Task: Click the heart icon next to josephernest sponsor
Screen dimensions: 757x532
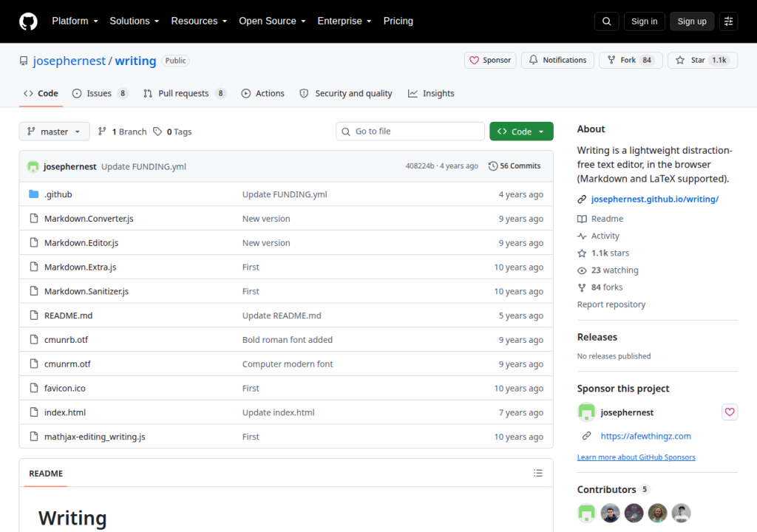Action: coord(730,412)
